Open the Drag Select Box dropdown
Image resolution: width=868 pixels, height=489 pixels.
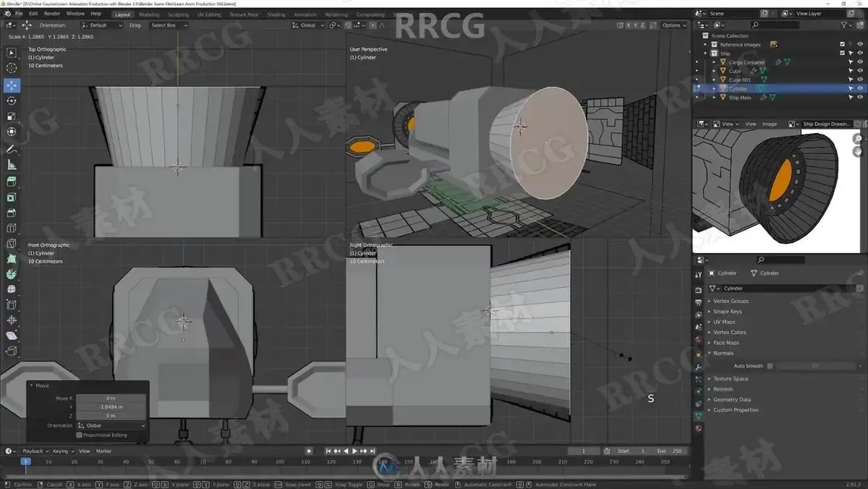point(168,25)
